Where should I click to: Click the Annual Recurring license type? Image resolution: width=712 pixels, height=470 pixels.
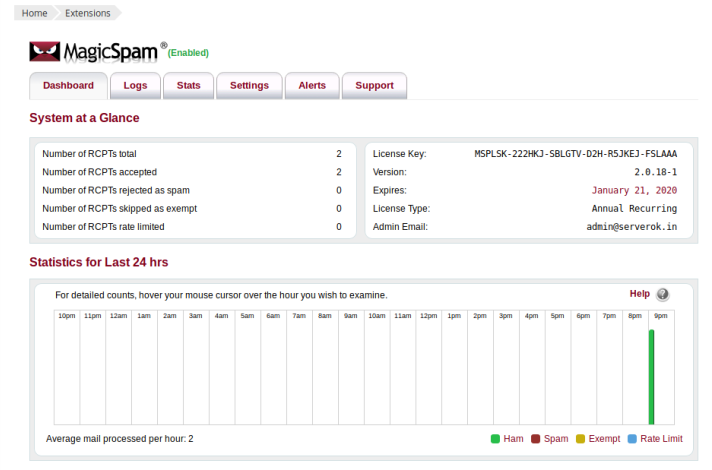634,208
